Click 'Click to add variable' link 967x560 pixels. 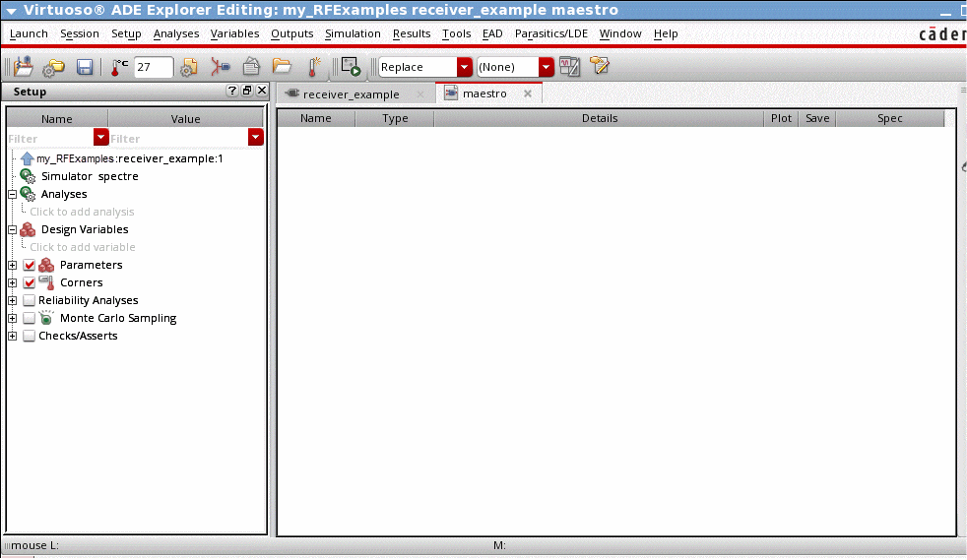83,248
